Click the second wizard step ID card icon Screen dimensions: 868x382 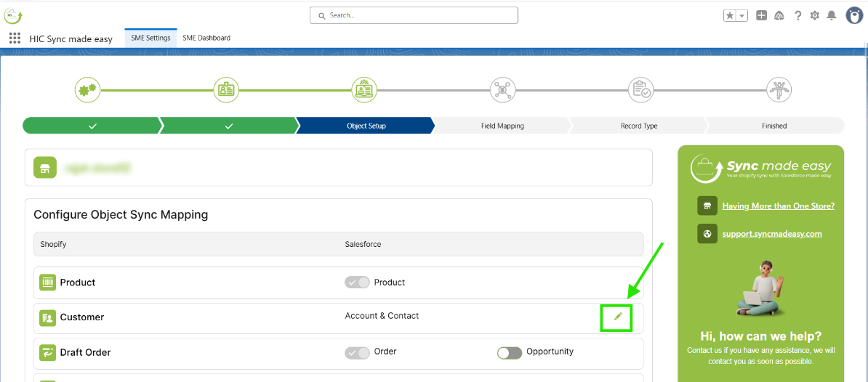tap(226, 89)
